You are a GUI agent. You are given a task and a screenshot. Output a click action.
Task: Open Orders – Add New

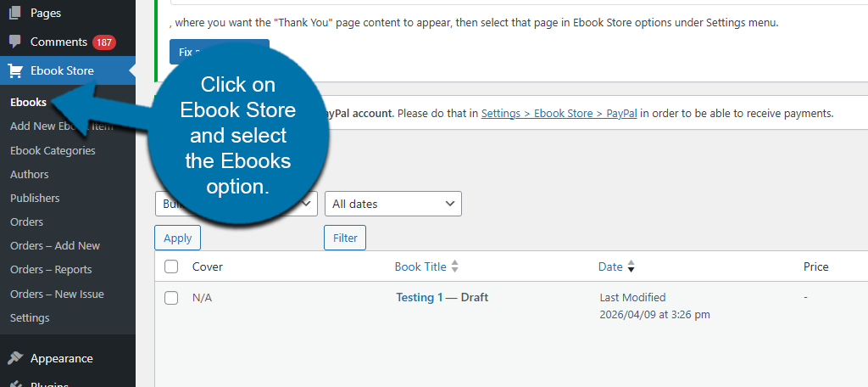[x=55, y=246]
